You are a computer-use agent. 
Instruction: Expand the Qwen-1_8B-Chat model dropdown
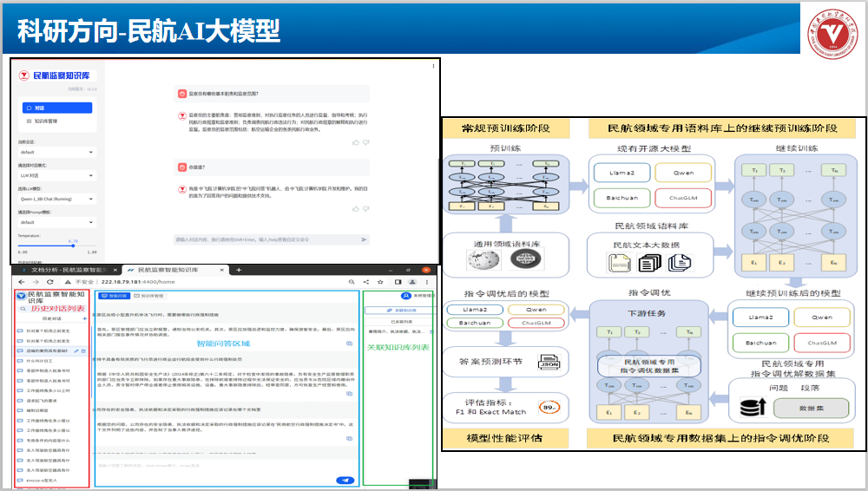click(x=56, y=199)
